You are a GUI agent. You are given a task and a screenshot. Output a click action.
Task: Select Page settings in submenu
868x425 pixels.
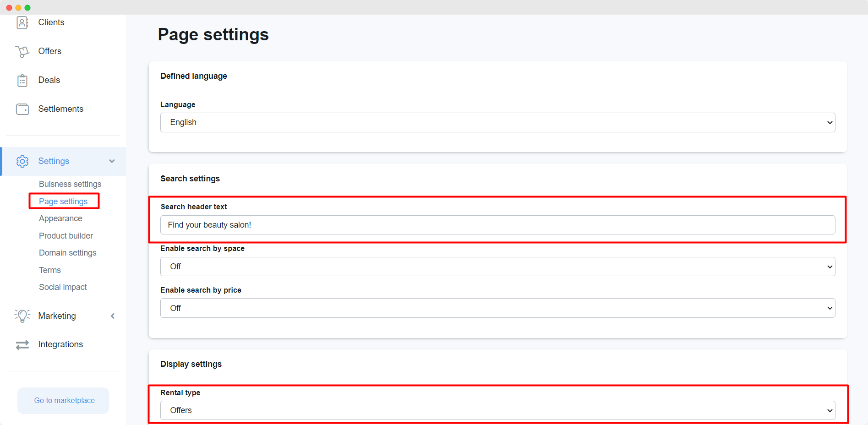pyautogui.click(x=63, y=202)
